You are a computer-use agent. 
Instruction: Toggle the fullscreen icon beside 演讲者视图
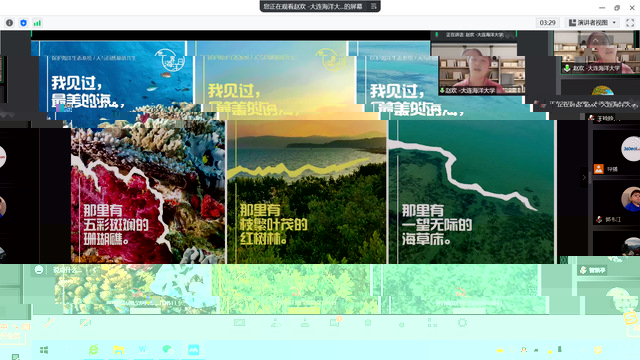tap(630, 23)
